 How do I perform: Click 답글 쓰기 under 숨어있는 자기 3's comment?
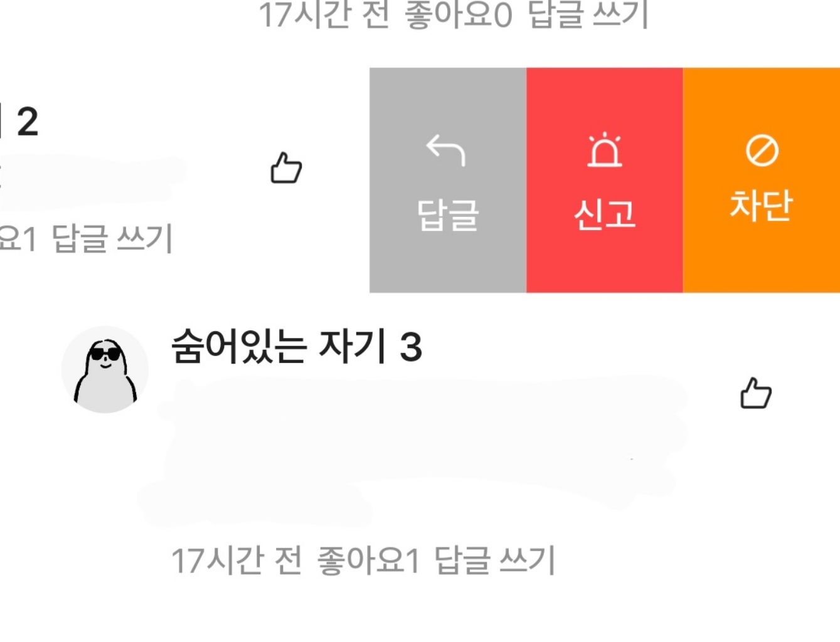click(x=495, y=560)
